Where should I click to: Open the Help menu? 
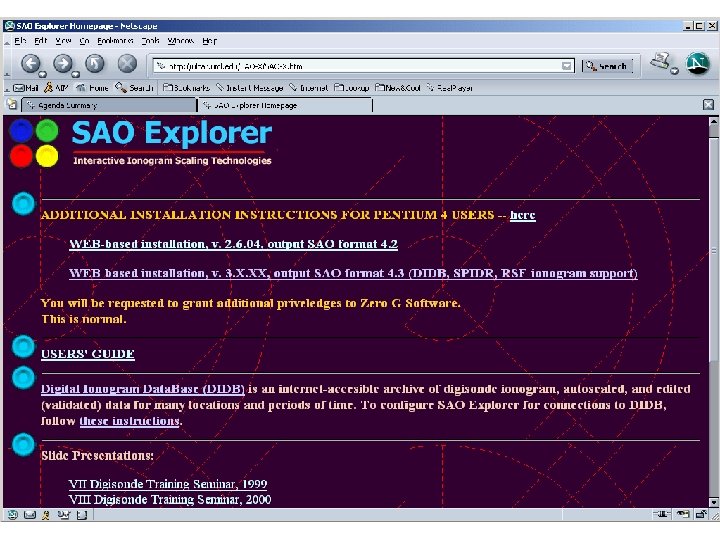[209, 40]
